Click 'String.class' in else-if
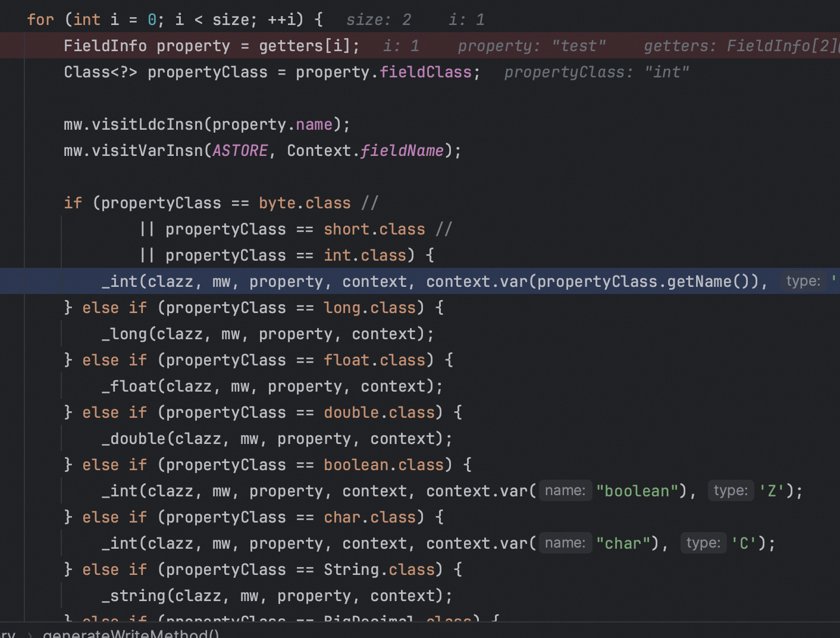The height and width of the screenshot is (638, 840). (379, 570)
